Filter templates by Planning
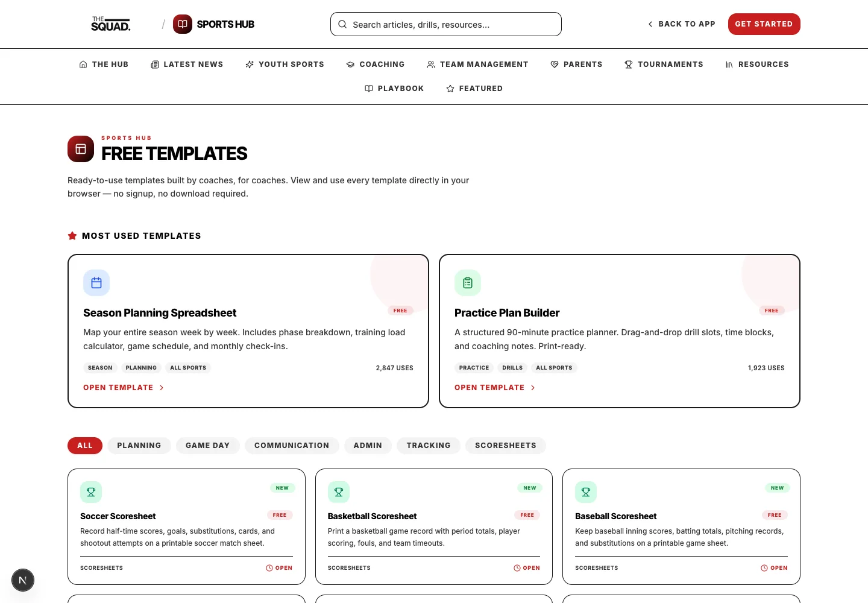 (x=139, y=446)
